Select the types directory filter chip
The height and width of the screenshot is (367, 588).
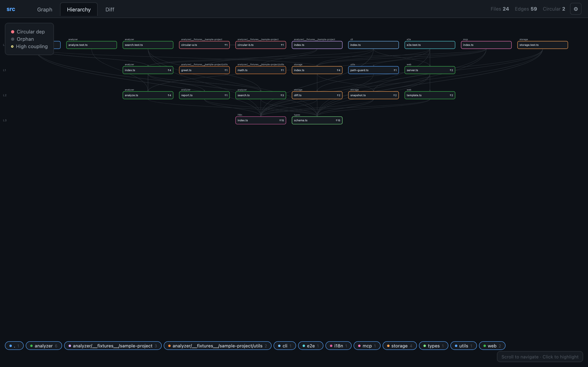(x=433, y=346)
